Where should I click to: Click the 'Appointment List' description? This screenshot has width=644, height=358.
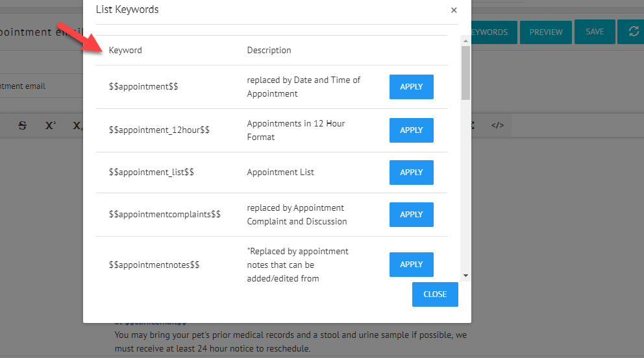(280, 173)
